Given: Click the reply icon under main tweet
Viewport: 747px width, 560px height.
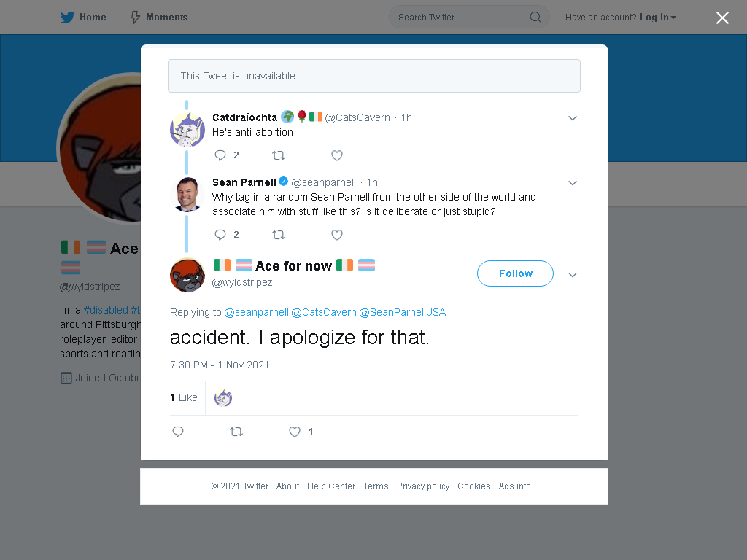Looking at the screenshot, I should point(178,432).
